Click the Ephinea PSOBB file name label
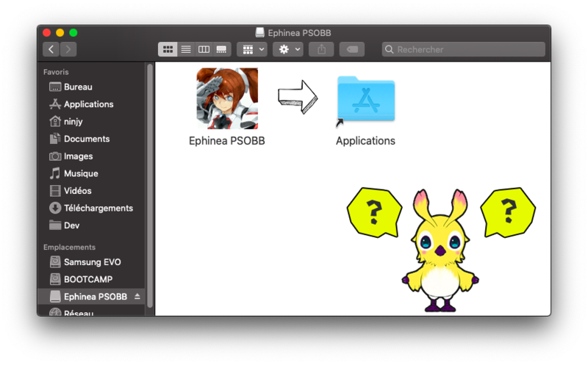588x365 pixels. pos(227,141)
